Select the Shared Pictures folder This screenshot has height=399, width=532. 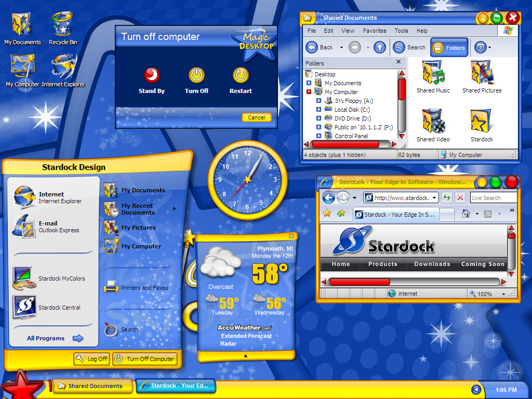coord(482,77)
